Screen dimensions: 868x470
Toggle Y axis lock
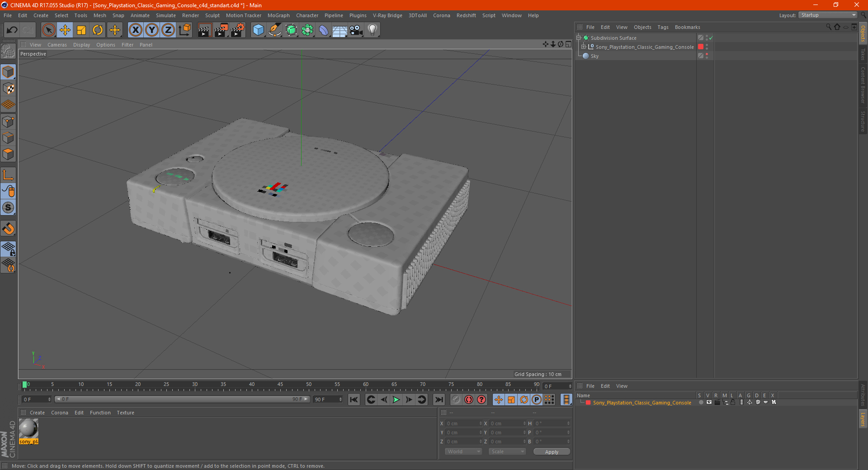(x=152, y=30)
